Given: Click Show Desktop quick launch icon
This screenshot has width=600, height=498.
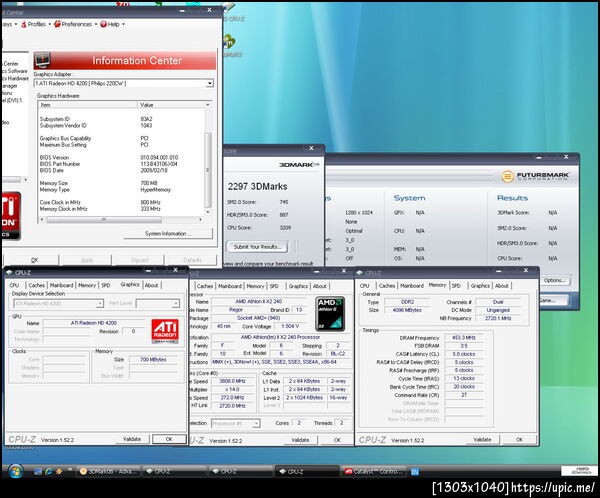Looking at the screenshot, I should pos(38,472).
